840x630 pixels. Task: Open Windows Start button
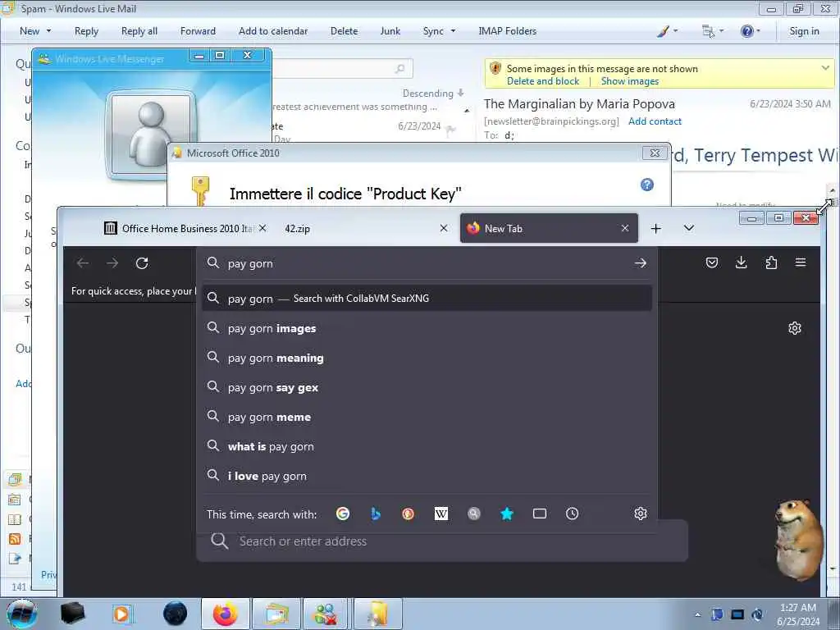(x=21, y=614)
